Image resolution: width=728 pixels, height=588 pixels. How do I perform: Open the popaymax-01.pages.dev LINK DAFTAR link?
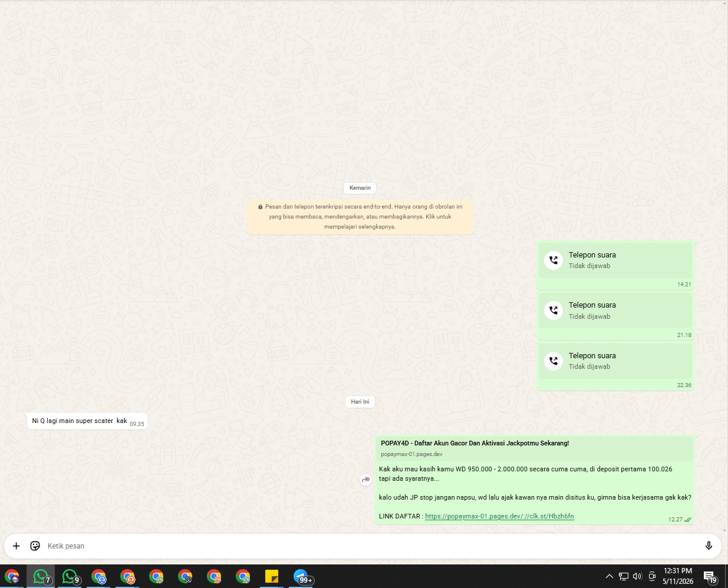499,516
